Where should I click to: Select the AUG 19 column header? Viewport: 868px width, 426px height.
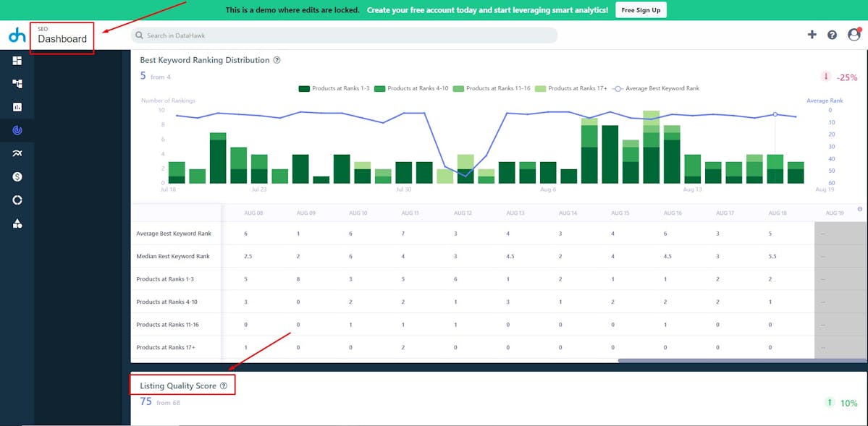click(x=835, y=213)
